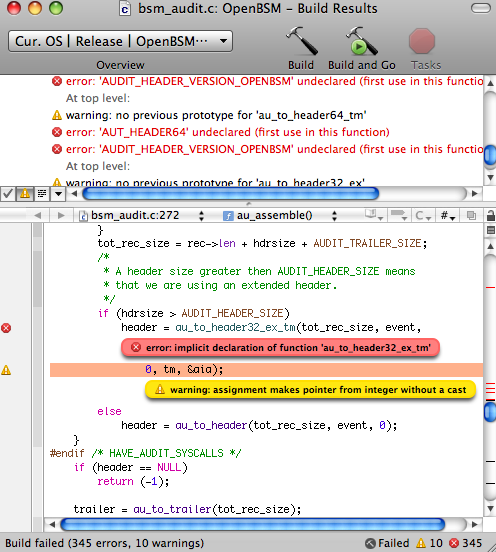Viewport: 496px width, 552px height.
Task: Go forward in editor file history
Action: click(61, 215)
